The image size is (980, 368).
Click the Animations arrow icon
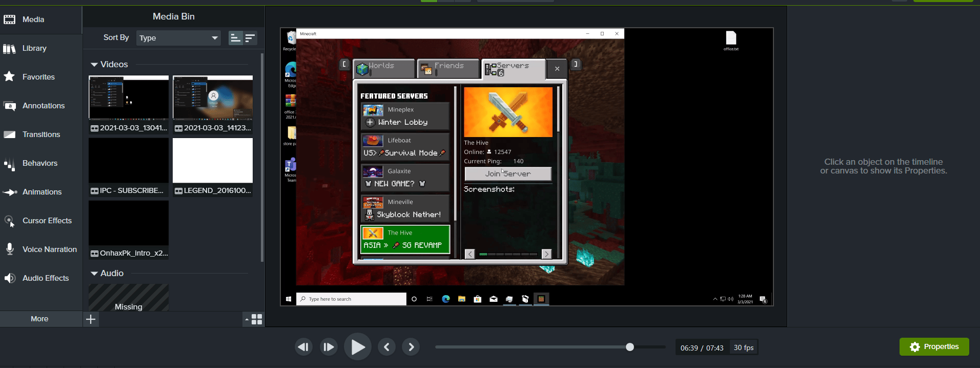click(10, 192)
